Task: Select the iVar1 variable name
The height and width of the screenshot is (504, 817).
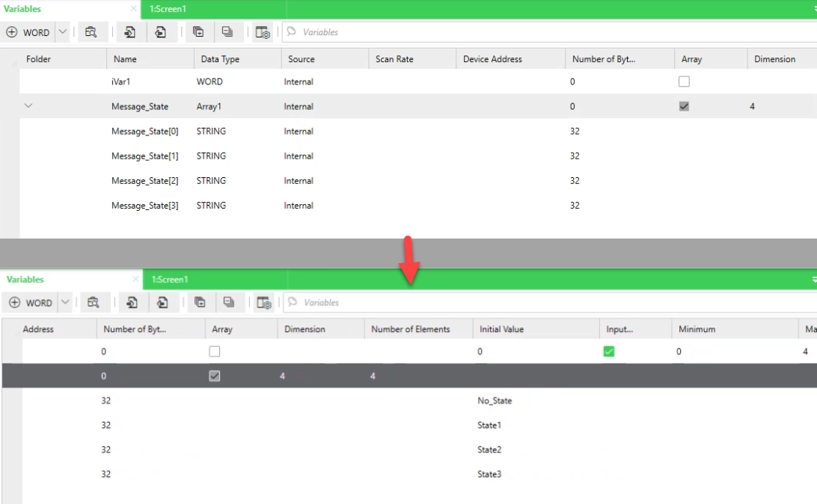Action: 120,82
